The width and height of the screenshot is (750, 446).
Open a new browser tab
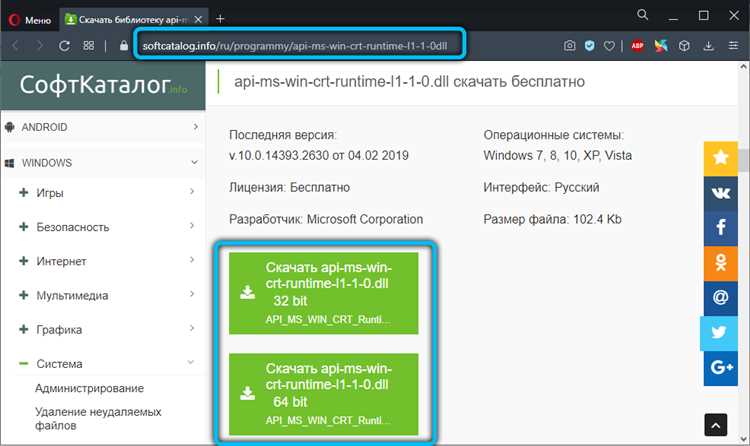tap(220, 19)
